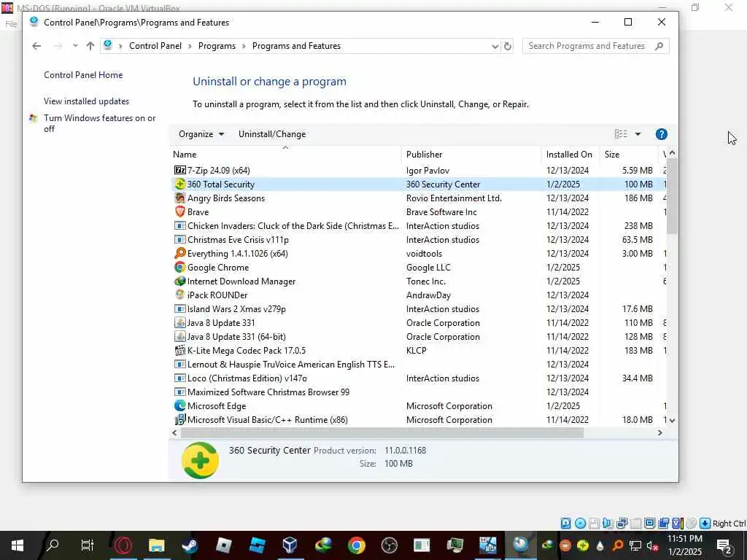The image size is (747, 560).
Task: Click the Everything 1.4.1.1026 magnifier icon
Action: pos(179,253)
